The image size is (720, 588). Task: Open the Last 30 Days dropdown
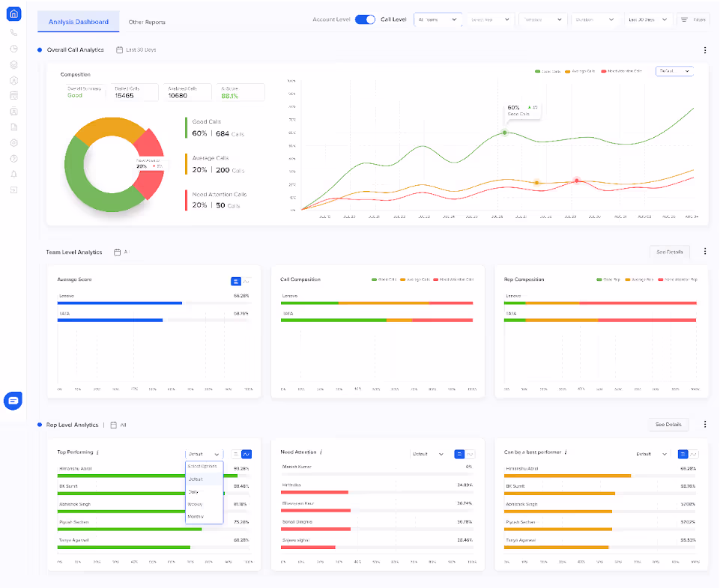pyautogui.click(x=647, y=19)
